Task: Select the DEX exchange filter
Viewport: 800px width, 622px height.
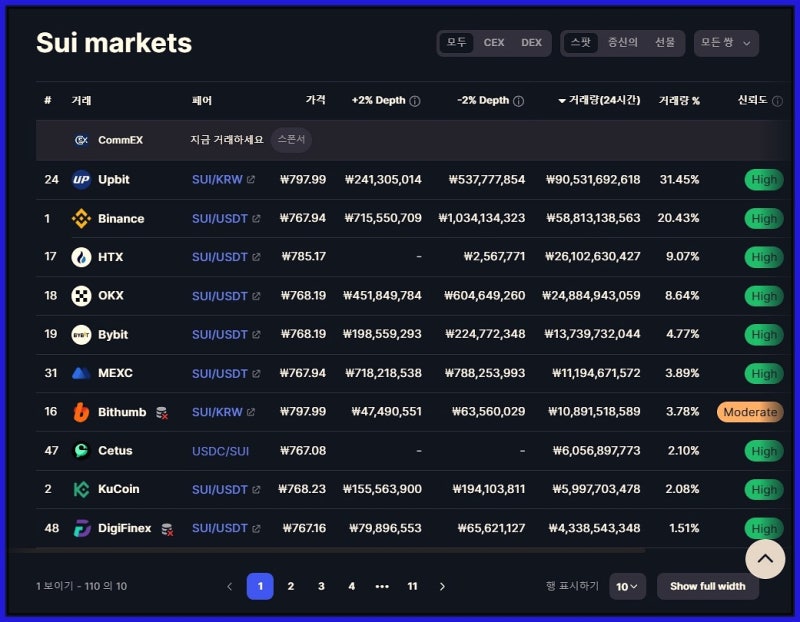Action: 531,42
